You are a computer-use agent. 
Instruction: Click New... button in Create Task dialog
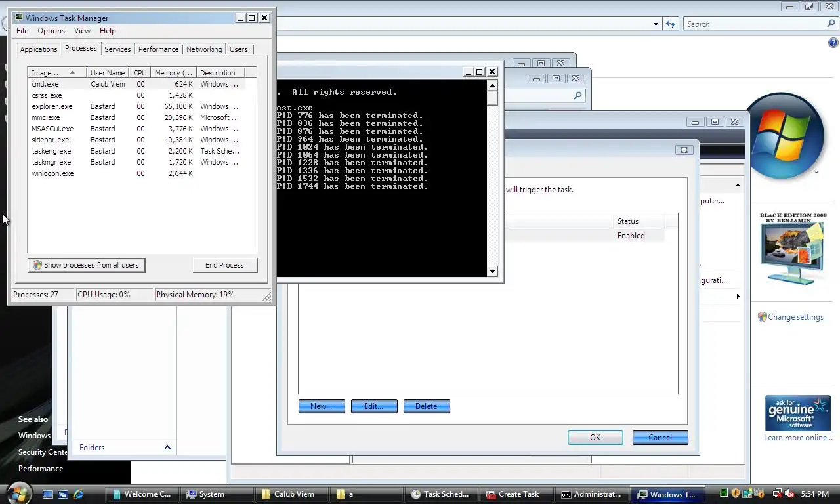[x=322, y=406]
